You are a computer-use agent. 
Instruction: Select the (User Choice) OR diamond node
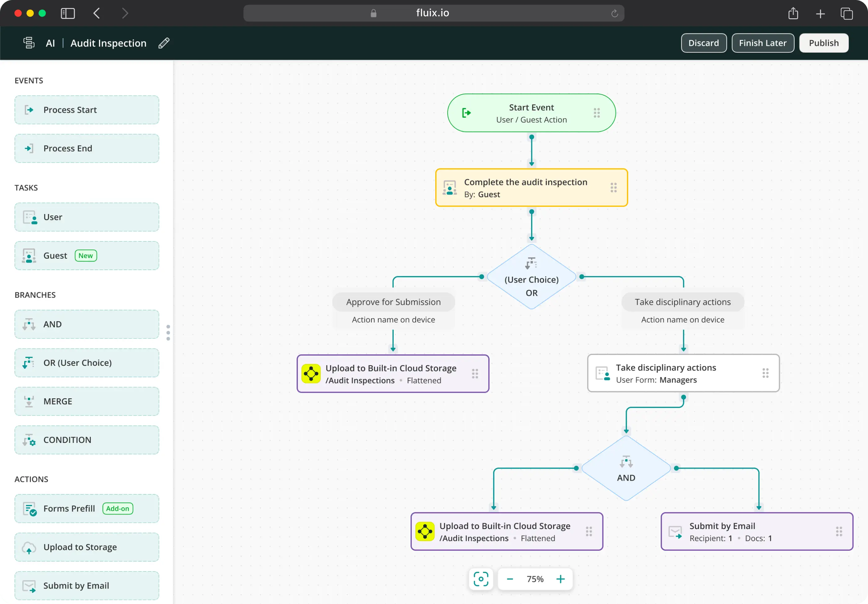(531, 278)
